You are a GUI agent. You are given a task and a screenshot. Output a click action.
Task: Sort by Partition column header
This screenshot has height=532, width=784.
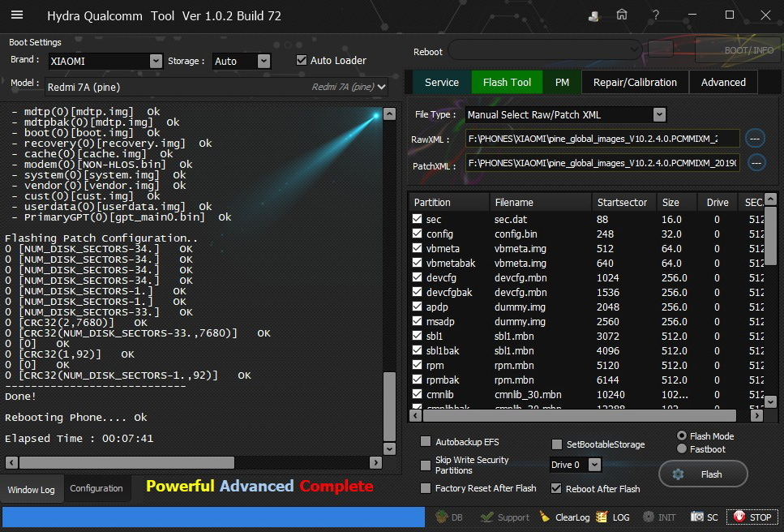point(449,202)
